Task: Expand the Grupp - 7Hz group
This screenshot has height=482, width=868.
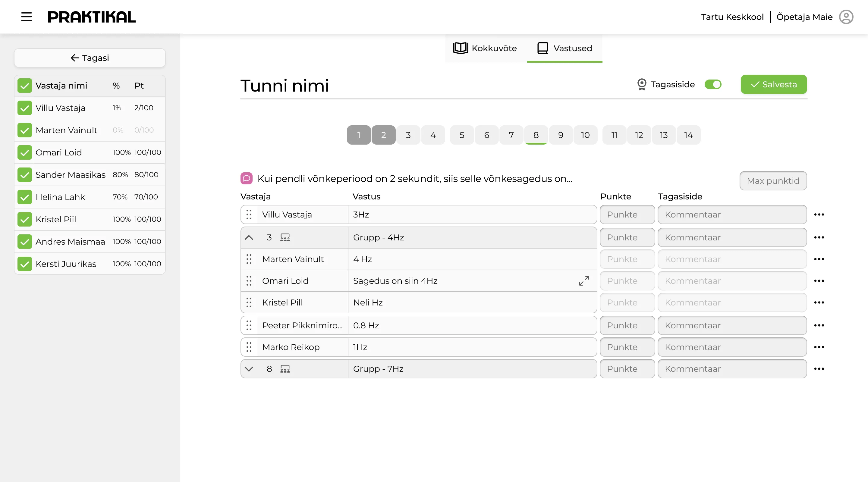Action: point(249,369)
